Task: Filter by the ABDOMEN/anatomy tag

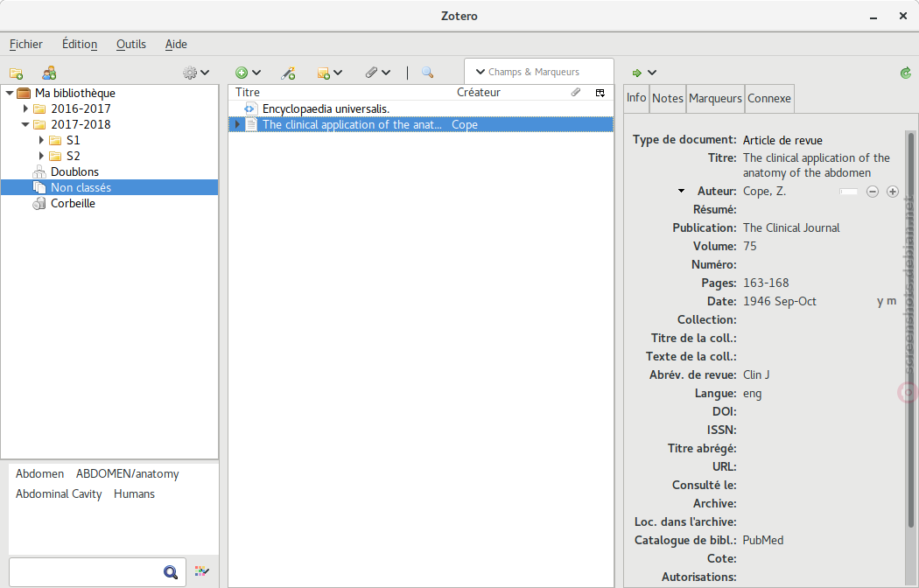Action: click(x=127, y=473)
